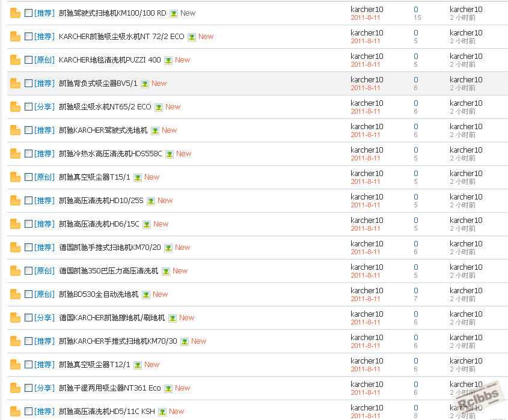Tick checkbox for PUZZI 400 thread
This screenshot has height=420, width=508.
coord(28,60)
